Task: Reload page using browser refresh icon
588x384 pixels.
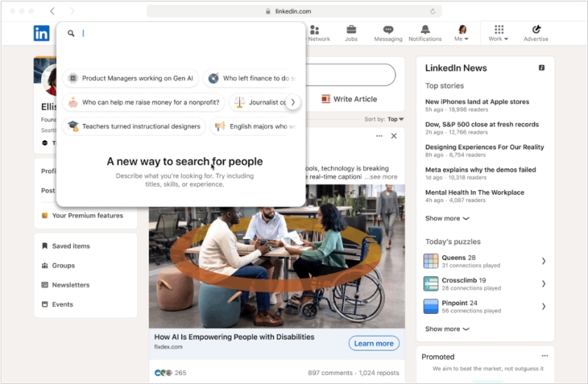Action: [433, 11]
